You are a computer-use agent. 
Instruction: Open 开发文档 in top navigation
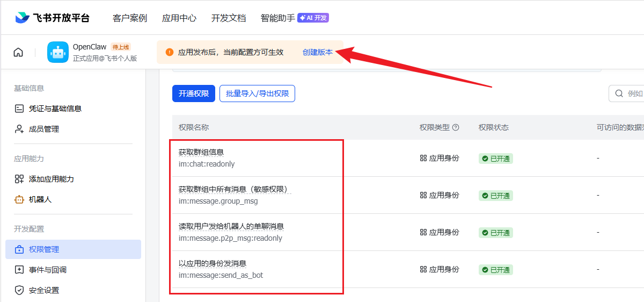pos(228,18)
